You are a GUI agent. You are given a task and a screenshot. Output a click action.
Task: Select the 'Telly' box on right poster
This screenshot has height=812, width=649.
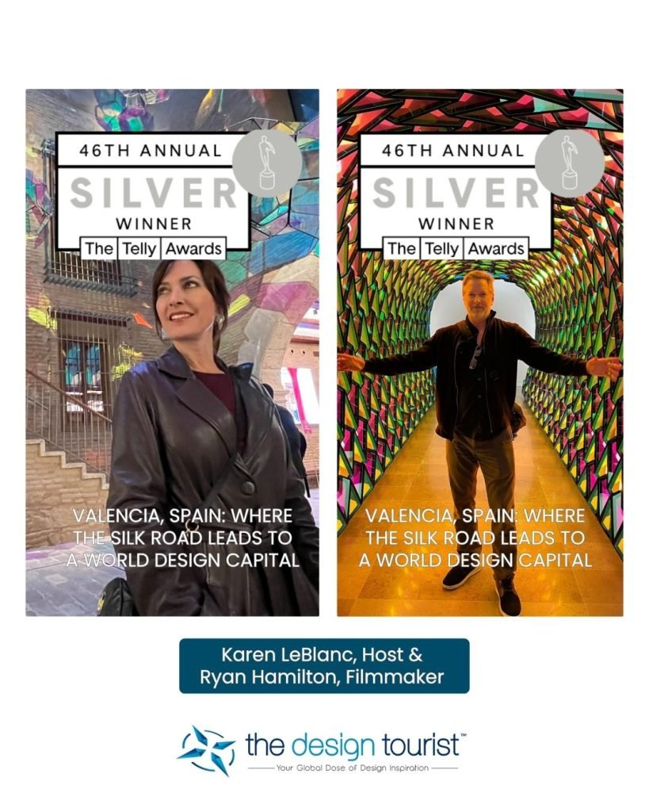point(442,249)
